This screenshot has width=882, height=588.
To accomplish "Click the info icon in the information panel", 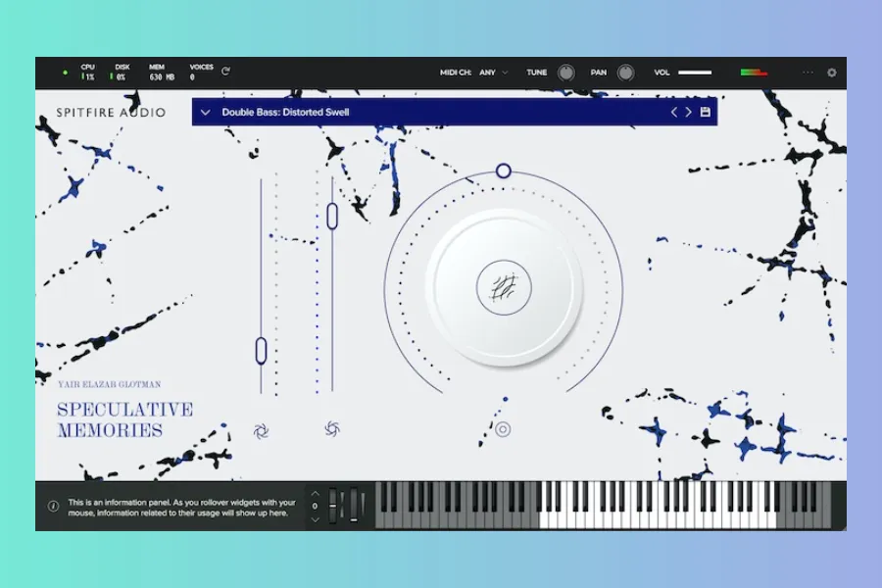I will [x=53, y=507].
